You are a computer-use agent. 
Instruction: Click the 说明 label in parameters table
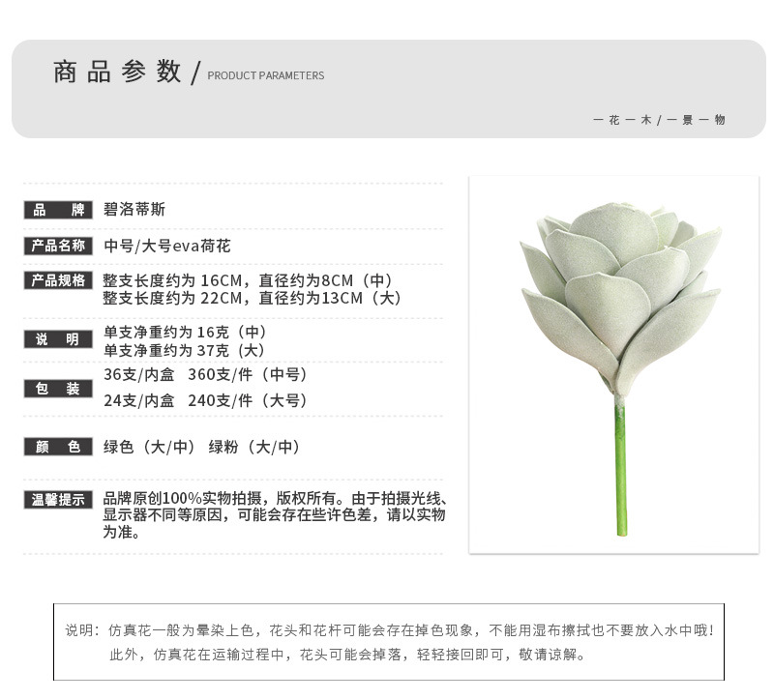coord(58,339)
